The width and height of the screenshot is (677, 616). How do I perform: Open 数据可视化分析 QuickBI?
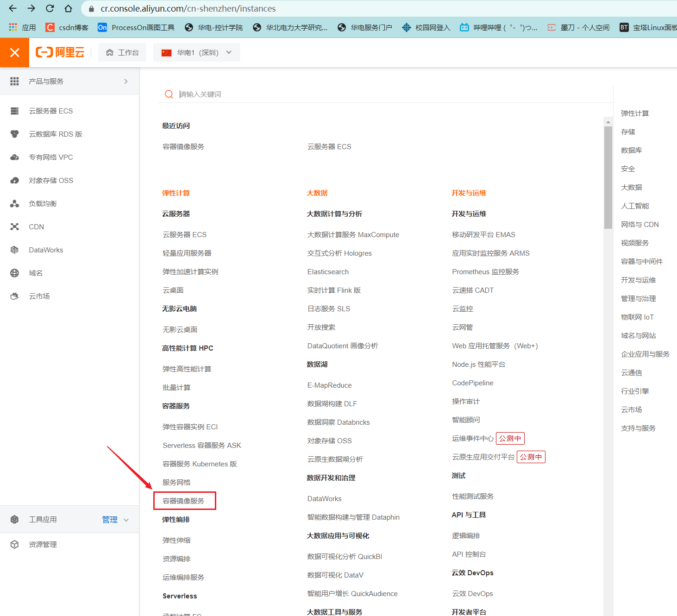pyautogui.click(x=345, y=556)
